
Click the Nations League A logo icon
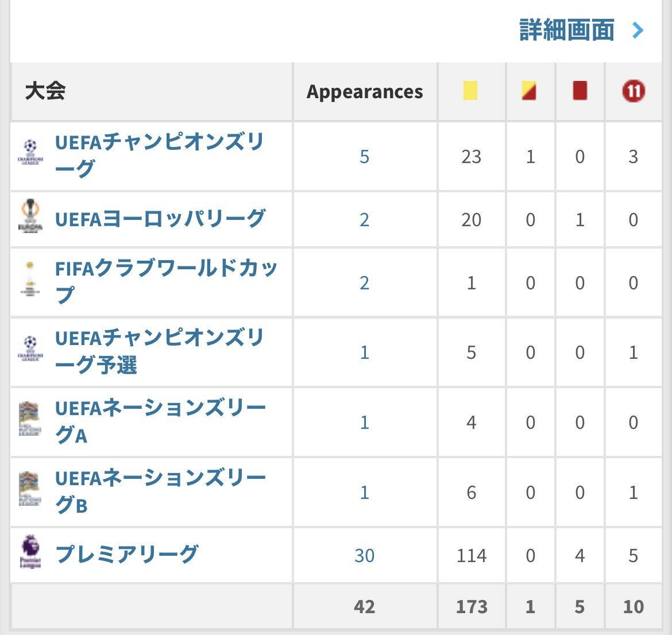[x=29, y=419]
